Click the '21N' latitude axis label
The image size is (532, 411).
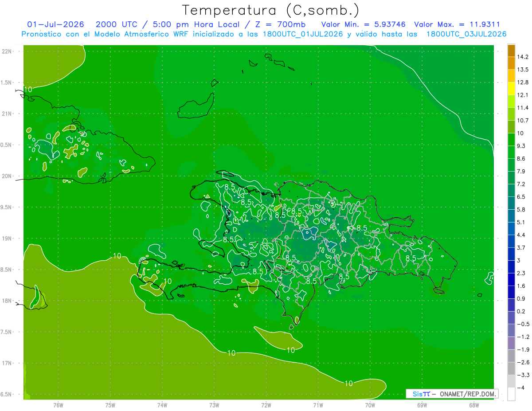pyautogui.click(x=7, y=114)
